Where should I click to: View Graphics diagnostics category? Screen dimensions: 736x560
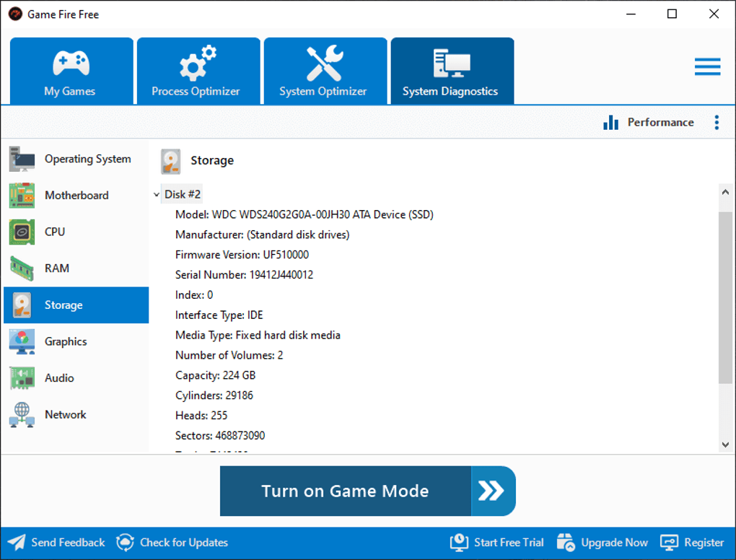coord(76,341)
